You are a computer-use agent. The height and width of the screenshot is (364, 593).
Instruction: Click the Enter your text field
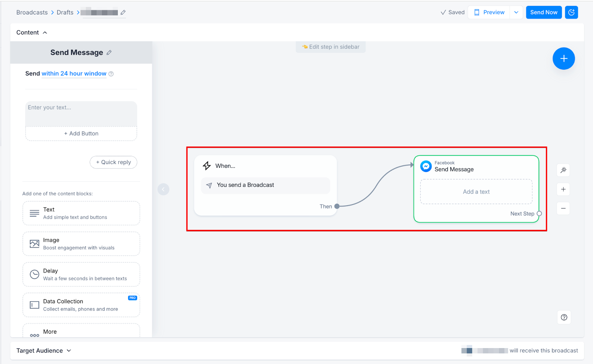tap(81, 113)
